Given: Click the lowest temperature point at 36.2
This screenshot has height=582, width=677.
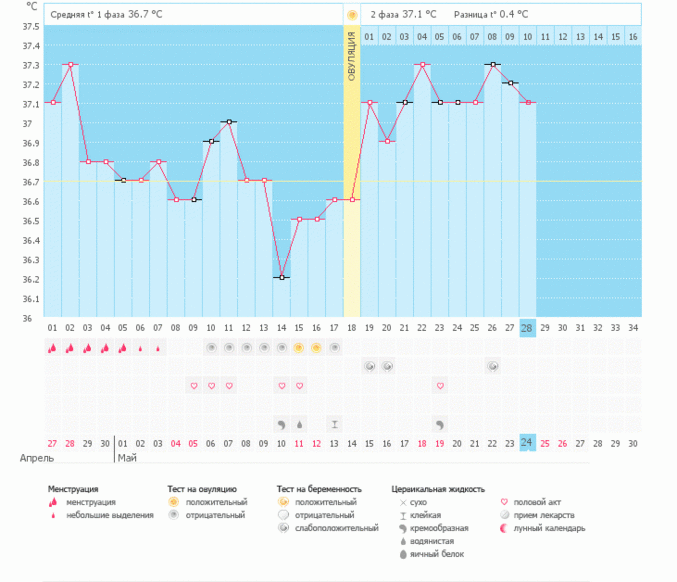Looking at the screenshot, I should [282, 277].
